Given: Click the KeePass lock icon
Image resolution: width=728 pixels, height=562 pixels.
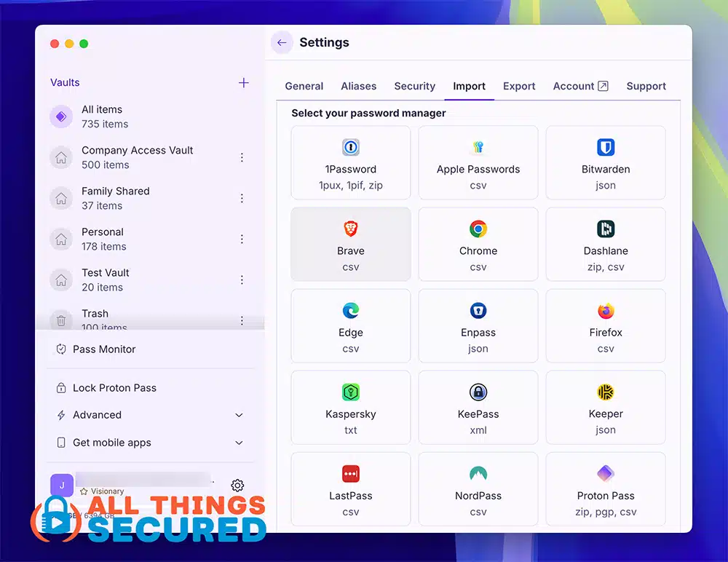Looking at the screenshot, I should click(478, 392).
